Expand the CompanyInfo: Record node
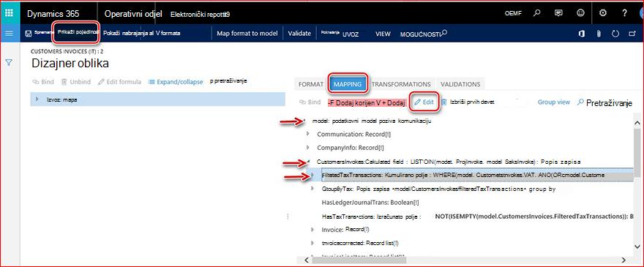 click(x=308, y=147)
